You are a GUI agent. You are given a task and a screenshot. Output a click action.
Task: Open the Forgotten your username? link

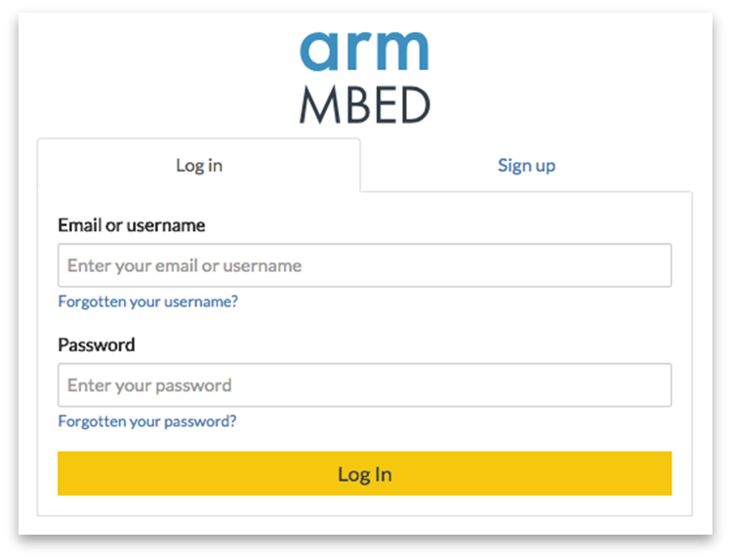click(x=147, y=301)
